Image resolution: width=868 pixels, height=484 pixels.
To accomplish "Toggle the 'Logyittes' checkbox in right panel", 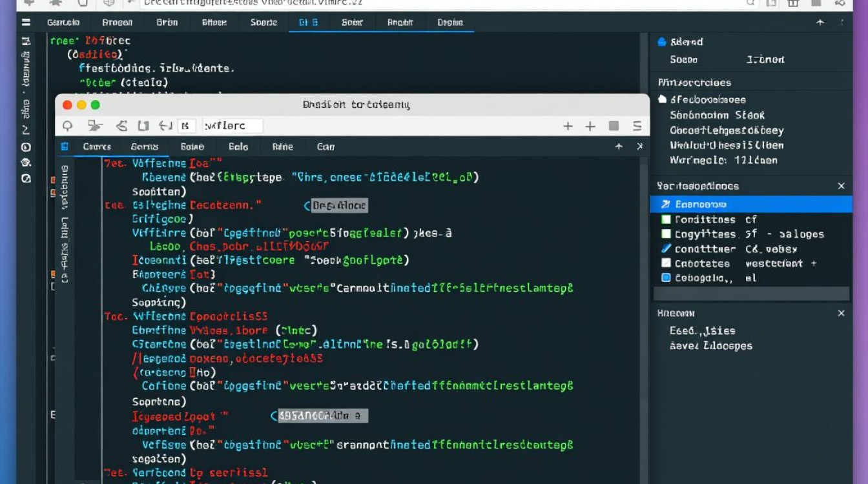I will pos(666,234).
